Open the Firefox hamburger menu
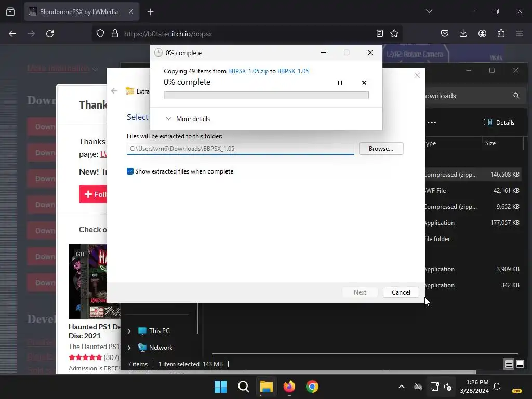This screenshot has width=532, height=399. (520, 33)
